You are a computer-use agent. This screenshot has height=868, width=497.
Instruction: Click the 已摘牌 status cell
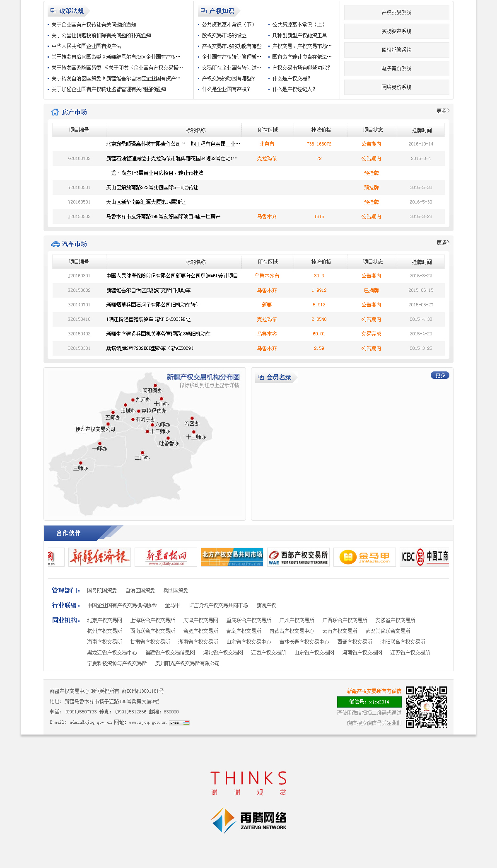[x=371, y=290]
